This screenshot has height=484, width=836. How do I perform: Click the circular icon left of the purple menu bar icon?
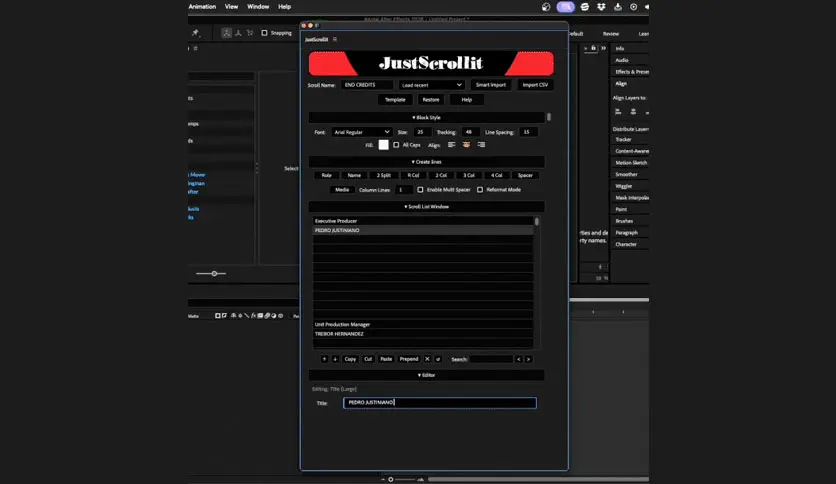click(546, 7)
